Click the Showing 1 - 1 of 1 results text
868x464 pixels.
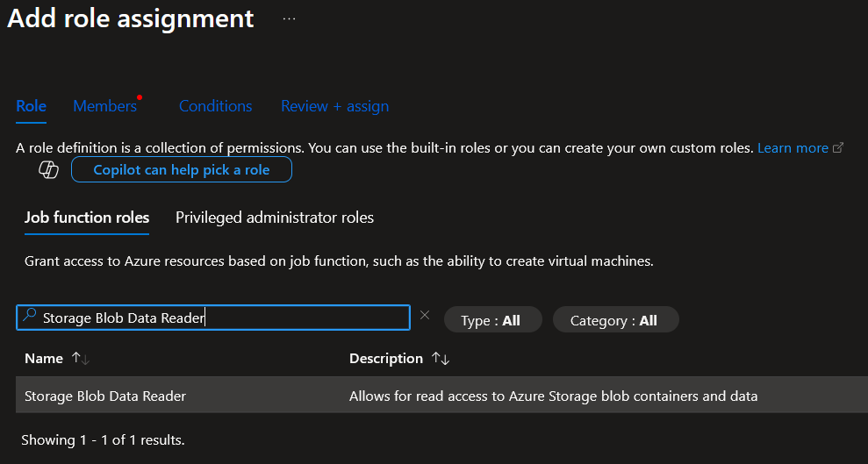coord(103,440)
